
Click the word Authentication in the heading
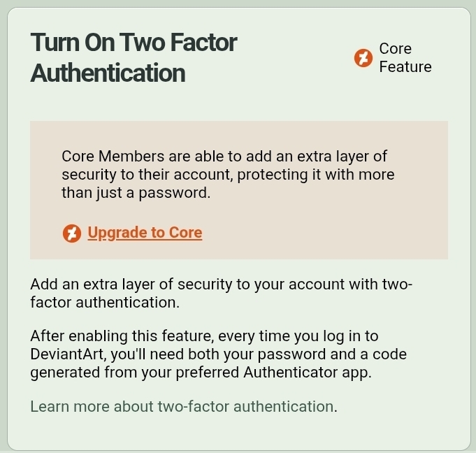tap(108, 73)
